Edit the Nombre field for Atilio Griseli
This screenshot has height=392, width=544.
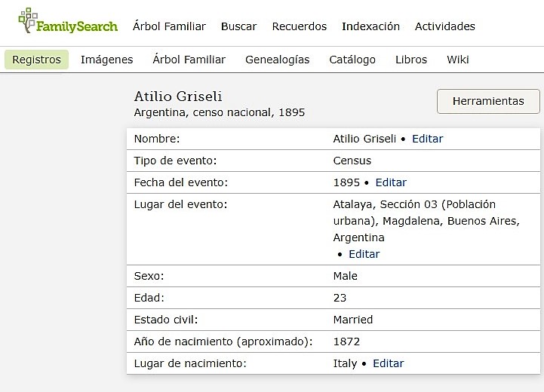(x=427, y=139)
